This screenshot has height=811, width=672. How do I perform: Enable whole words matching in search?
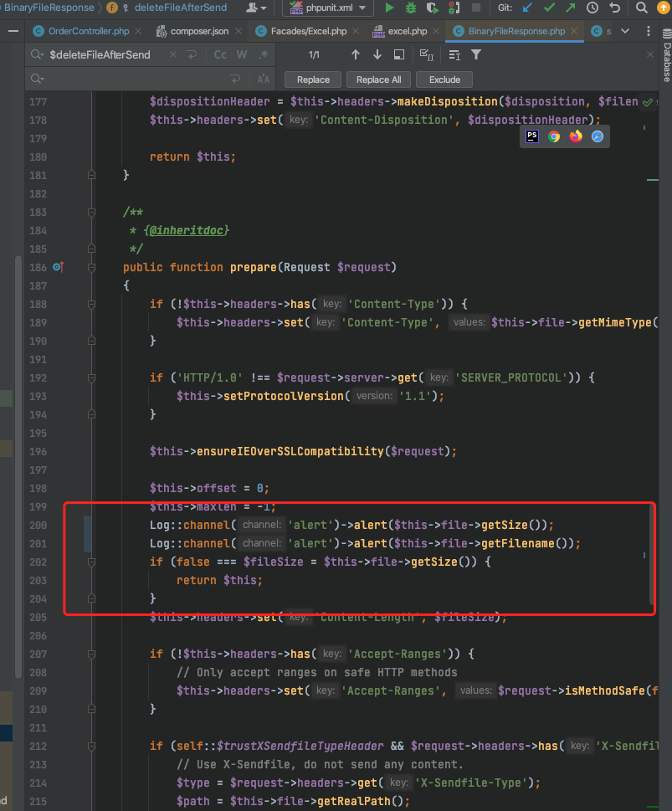pyautogui.click(x=242, y=54)
